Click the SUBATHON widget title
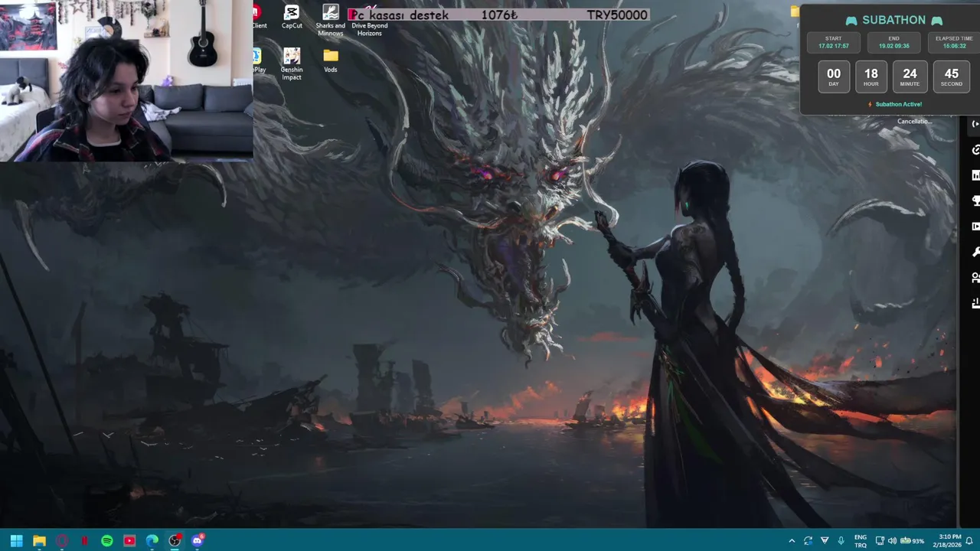980x551 pixels. click(893, 20)
